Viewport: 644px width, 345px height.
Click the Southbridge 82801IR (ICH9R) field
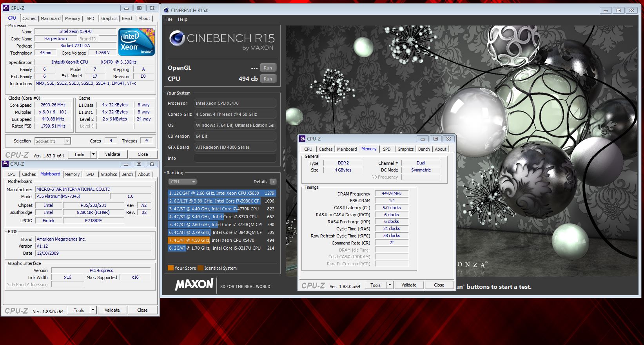[x=93, y=212]
